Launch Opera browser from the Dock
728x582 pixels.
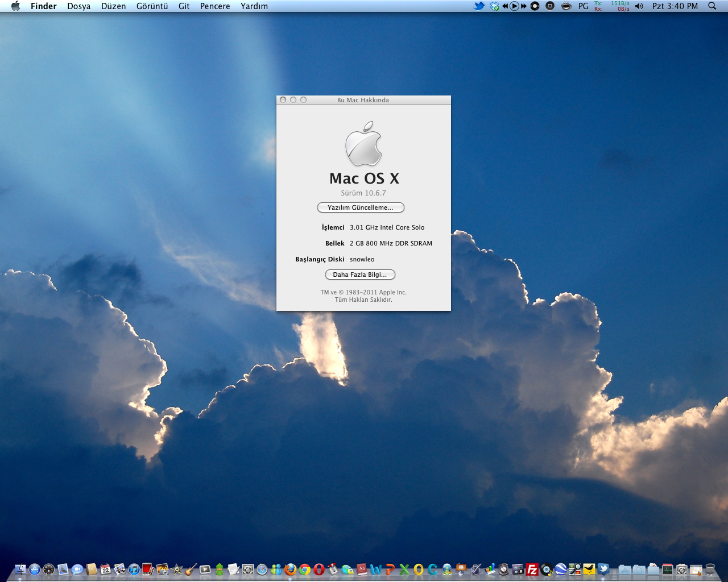[x=319, y=569]
